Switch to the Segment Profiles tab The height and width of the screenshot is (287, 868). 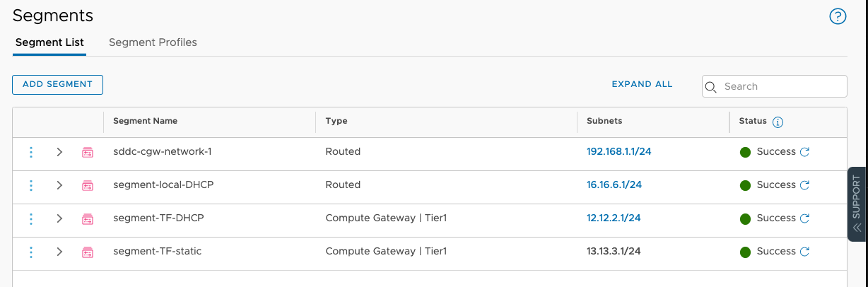153,42
